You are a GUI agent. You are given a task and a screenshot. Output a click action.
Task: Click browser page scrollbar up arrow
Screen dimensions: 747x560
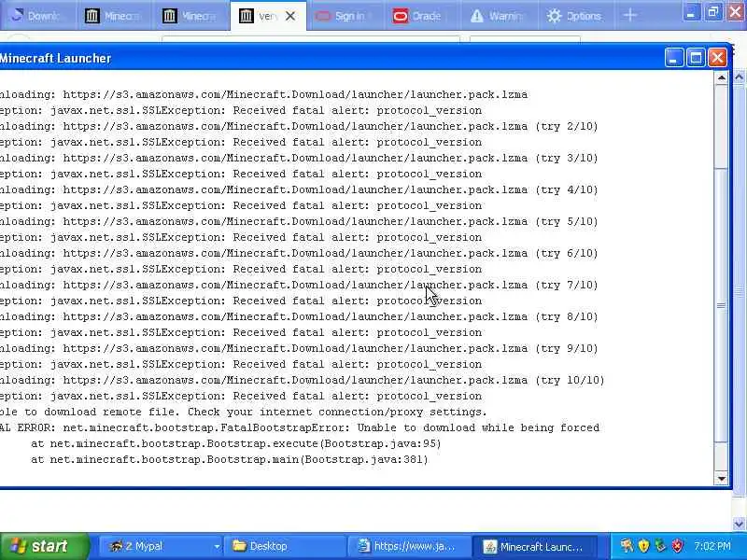click(x=739, y=77)
